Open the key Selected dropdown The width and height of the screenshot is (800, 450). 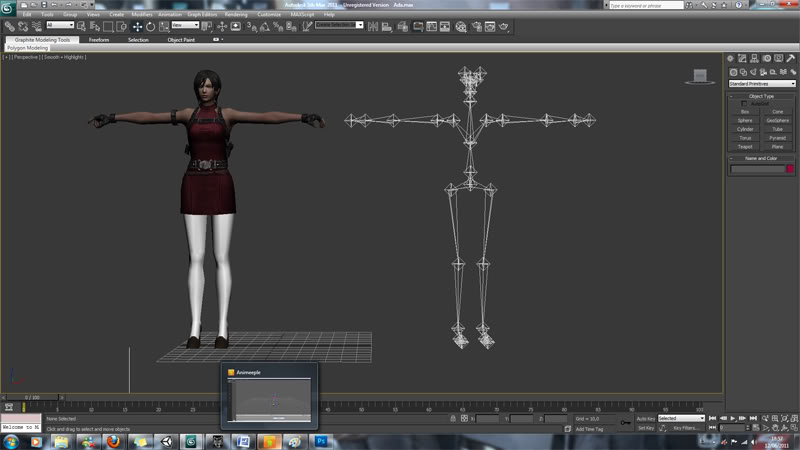click(681, 418)
